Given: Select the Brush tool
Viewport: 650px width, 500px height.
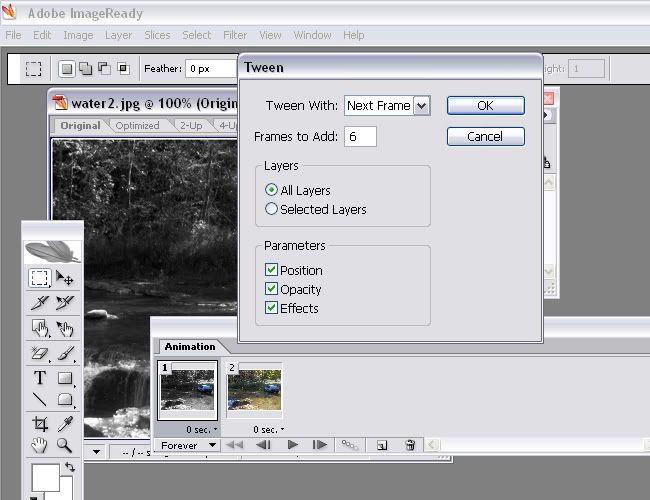Looking at the screenshot, I should coord(65,353).
